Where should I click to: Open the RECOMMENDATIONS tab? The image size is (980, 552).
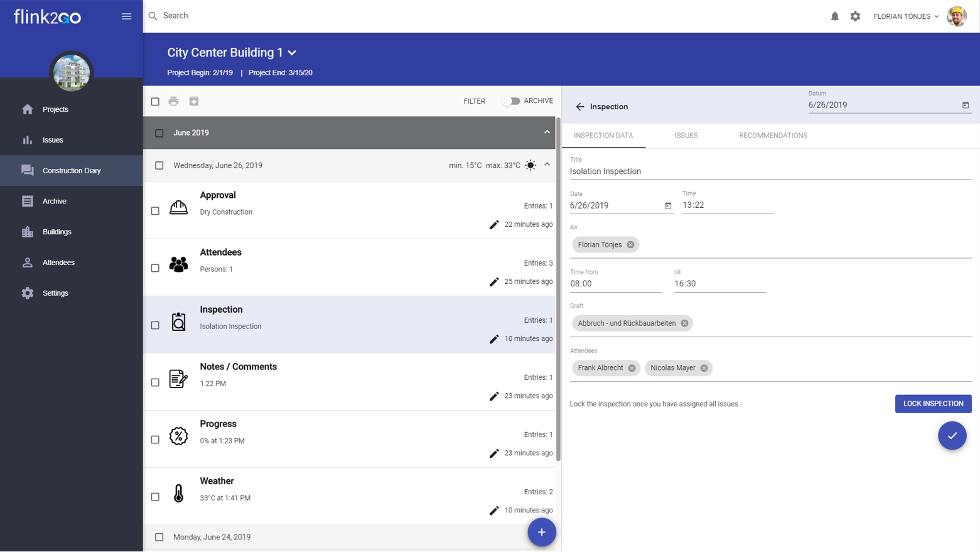pyautogui.click(x=773, y=136)
